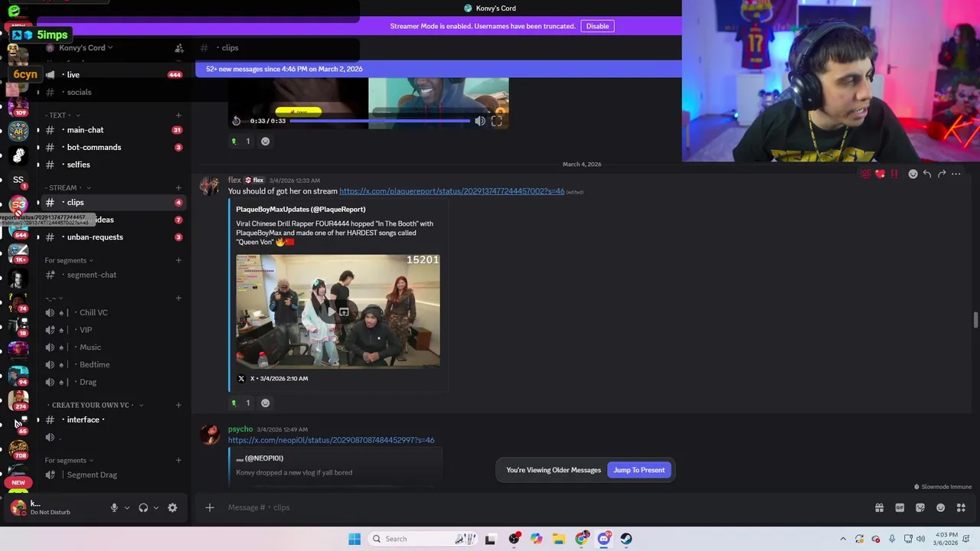
Task: Create a channel in the TEXT category
Action: point(178,116)
